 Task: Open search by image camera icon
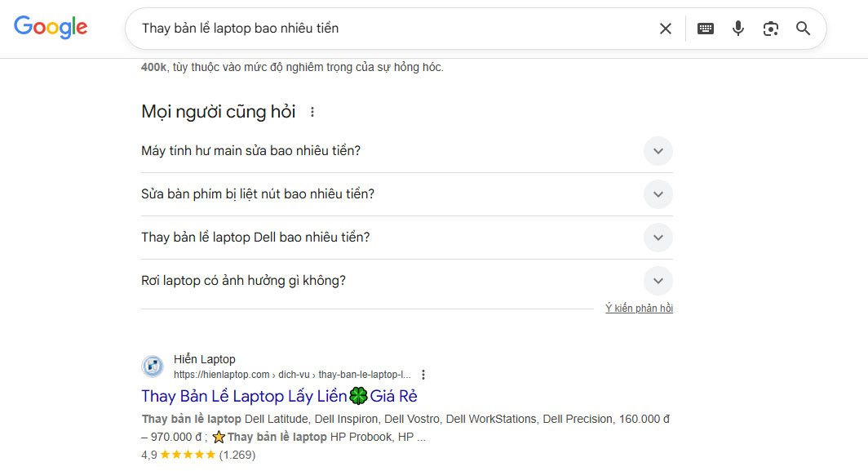771,29
